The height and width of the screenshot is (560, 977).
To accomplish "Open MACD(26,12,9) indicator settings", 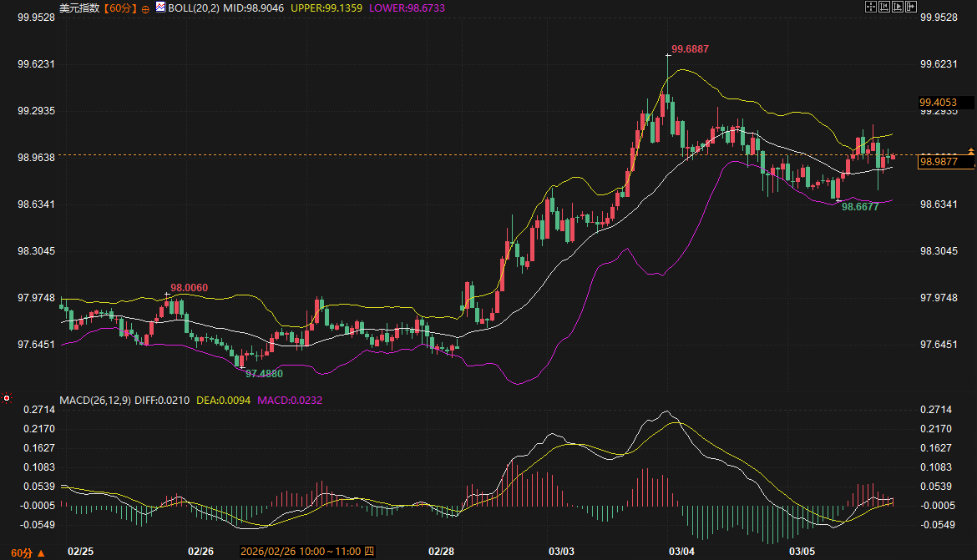I will click(x=95, y=401).
